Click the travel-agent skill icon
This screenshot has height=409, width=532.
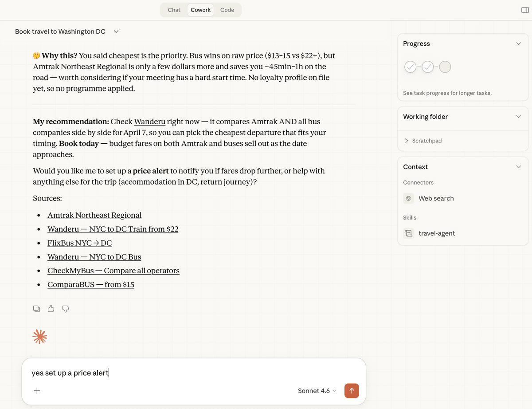pyautogui.click(x=409, y=233)
